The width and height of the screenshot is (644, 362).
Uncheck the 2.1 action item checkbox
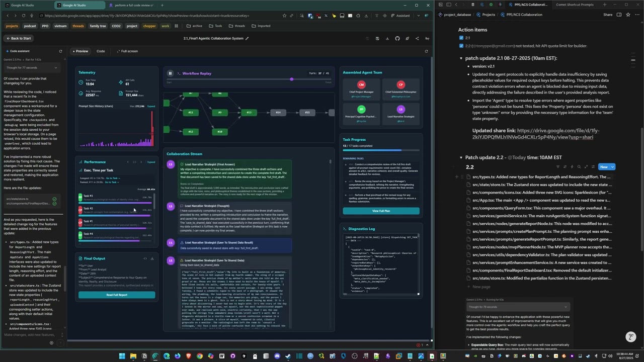point(461,38)
